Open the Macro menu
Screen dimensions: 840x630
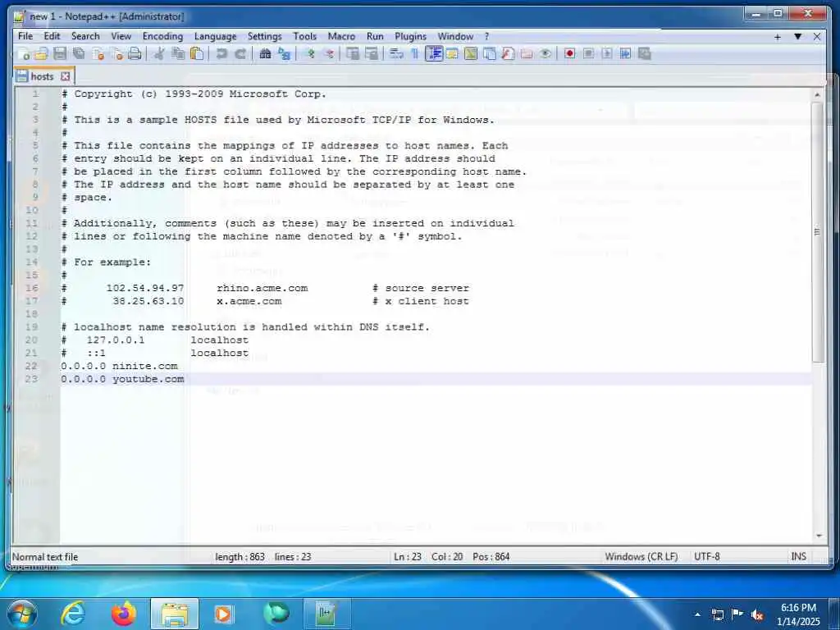pos(341,36)
